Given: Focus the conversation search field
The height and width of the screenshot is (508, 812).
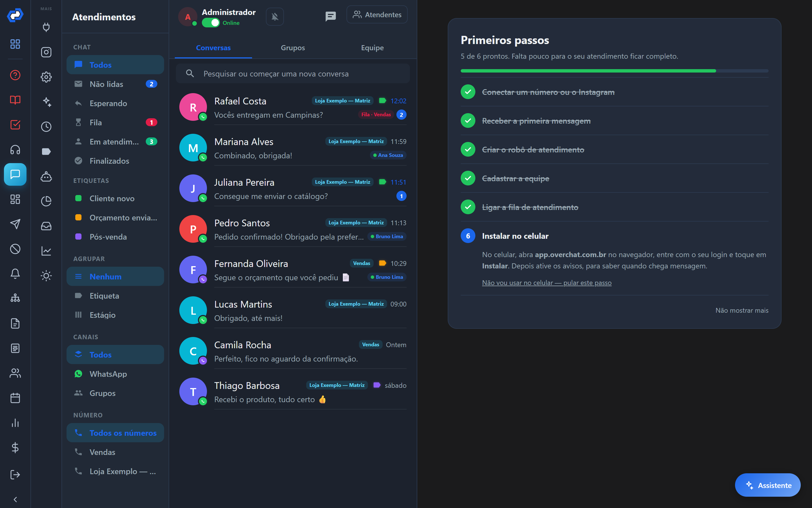Looking at the screenshot, I should pos(293,74).
